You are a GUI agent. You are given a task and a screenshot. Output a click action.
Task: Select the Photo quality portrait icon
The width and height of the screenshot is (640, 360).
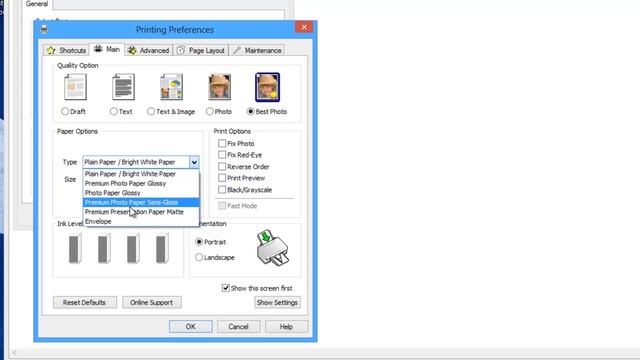point(220,87)
